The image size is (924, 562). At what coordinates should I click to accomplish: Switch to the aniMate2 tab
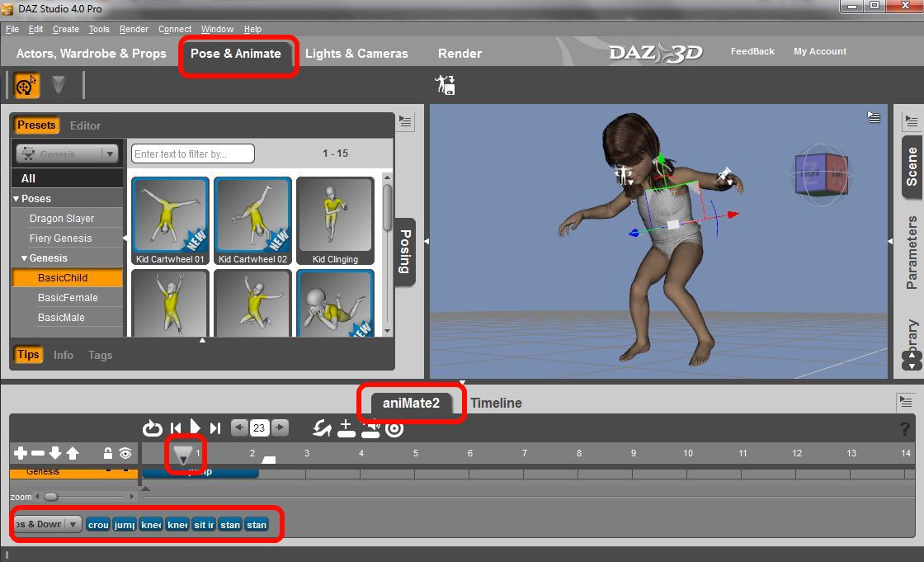click(x=412, y=403)
